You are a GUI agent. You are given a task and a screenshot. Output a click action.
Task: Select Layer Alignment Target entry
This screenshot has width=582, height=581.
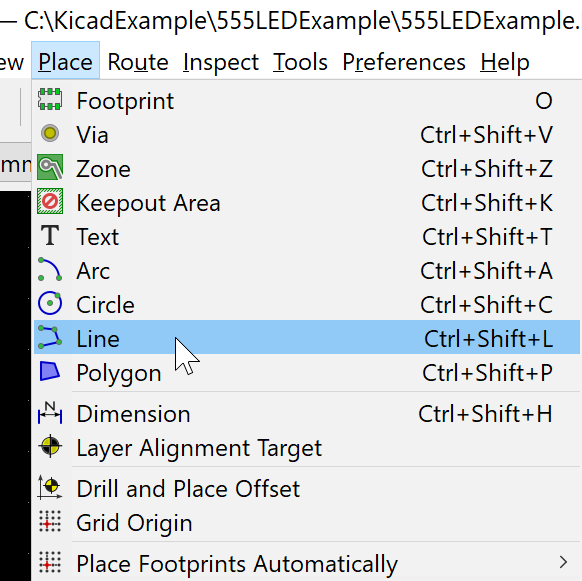pyautogui.click(x=307, y=448)
